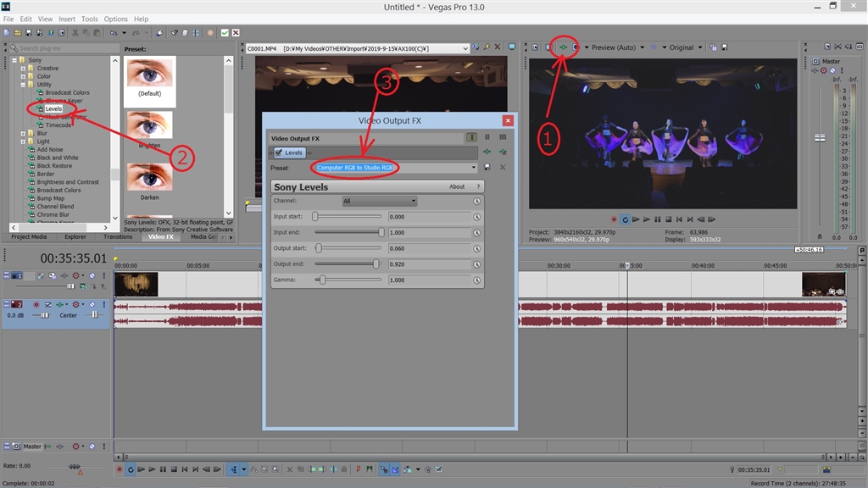868x488 pixels.
Task: Click the Insert Marker icon in timeline toolbar
Action: click(359, 469)
